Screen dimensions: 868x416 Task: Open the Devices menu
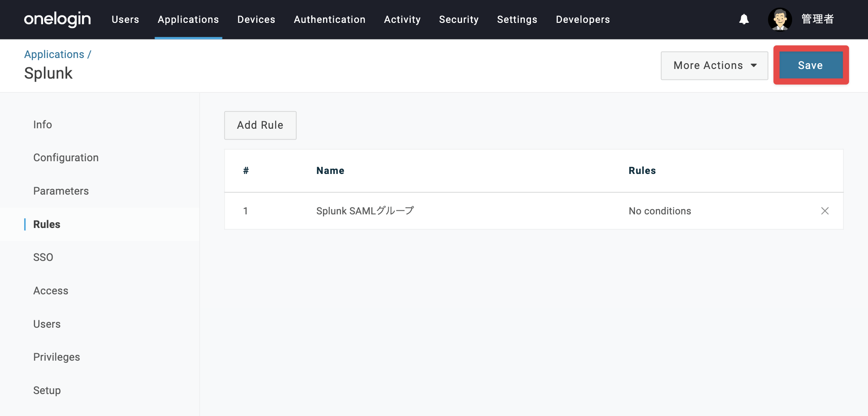(256, 19)
